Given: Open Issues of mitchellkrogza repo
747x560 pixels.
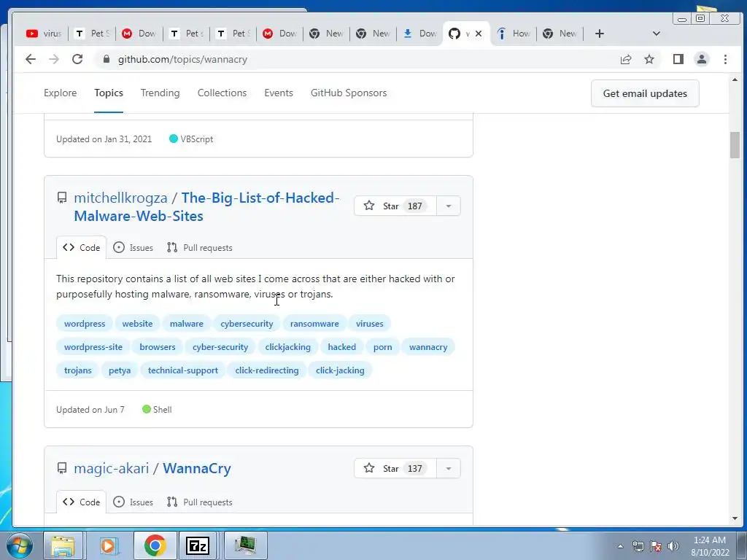Looking at the screenshot, I should [133, 248].
